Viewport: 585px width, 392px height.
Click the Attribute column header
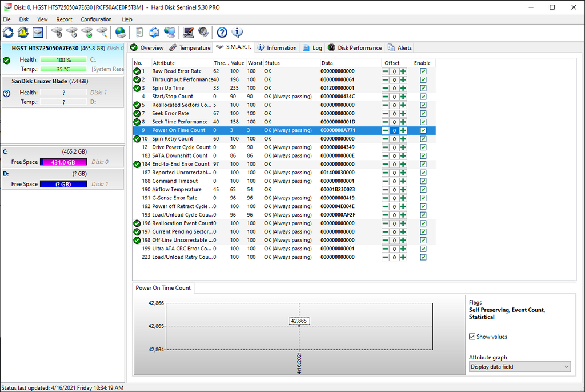(x=182, y=63)
